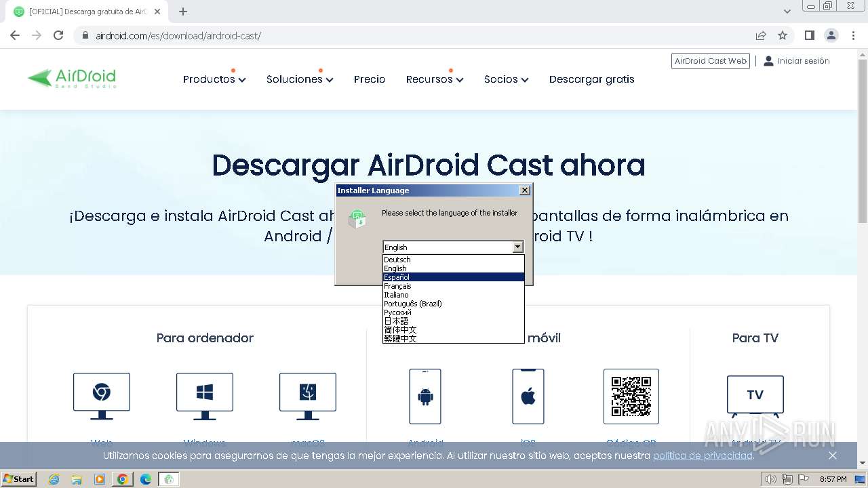Open File Explorer from the taskbar

77,479
